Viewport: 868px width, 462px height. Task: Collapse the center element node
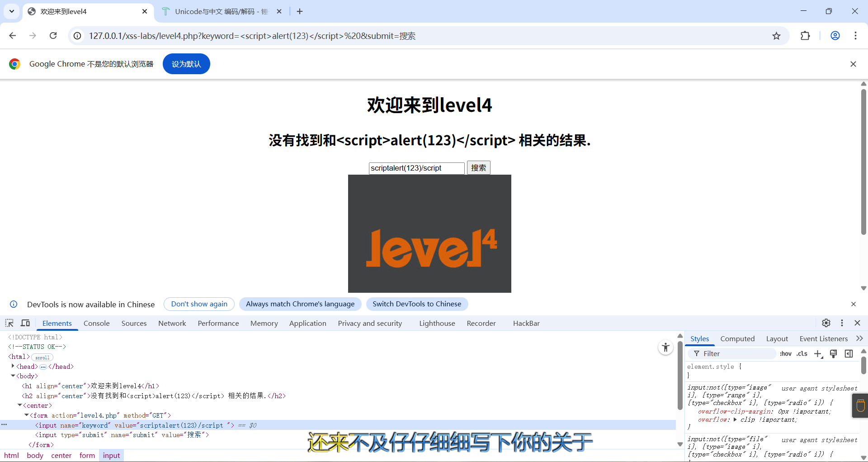(x=20, y=405)
